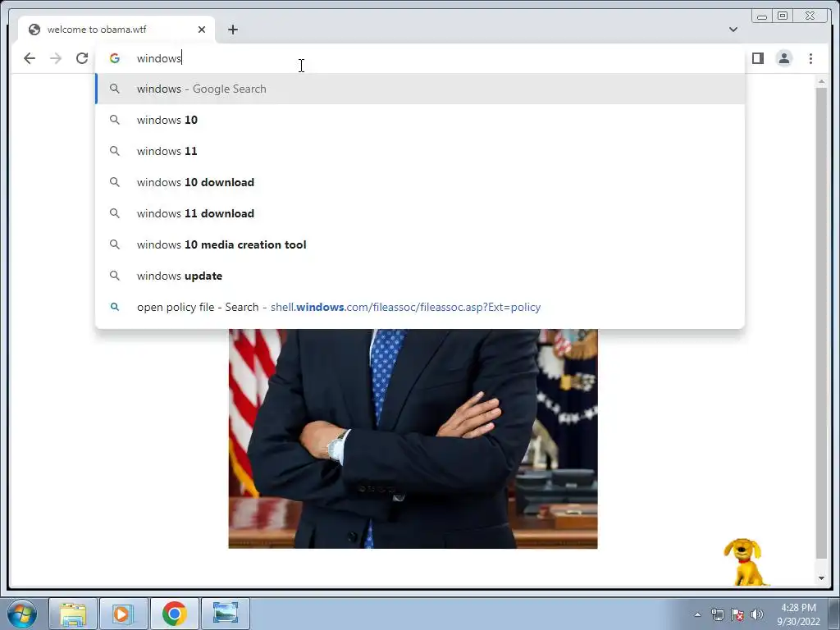Open the Chrome side panel
This screenshot has width=840, height=630.
click(x=757, y=58)
